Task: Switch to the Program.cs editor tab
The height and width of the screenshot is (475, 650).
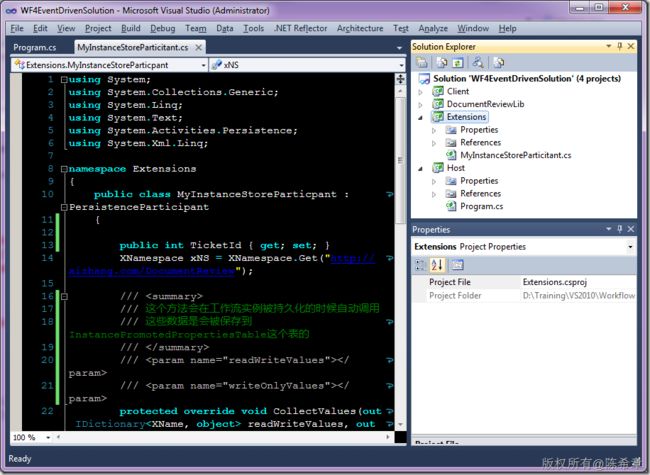Action: 35,47
